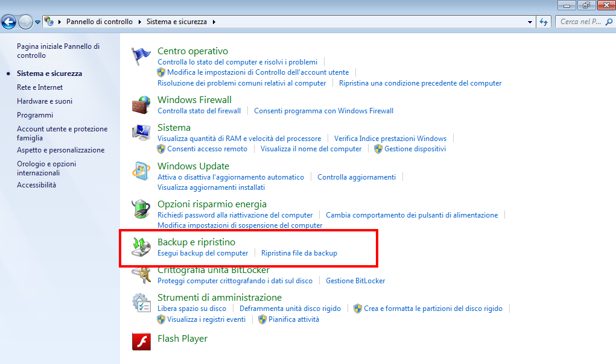
Task: Click the Sistema computer monitor icon
Action: [141, 133]
